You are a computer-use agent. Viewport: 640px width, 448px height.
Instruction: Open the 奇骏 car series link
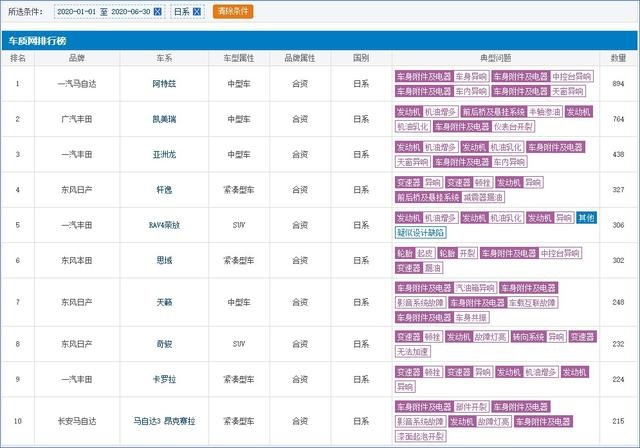164,344
